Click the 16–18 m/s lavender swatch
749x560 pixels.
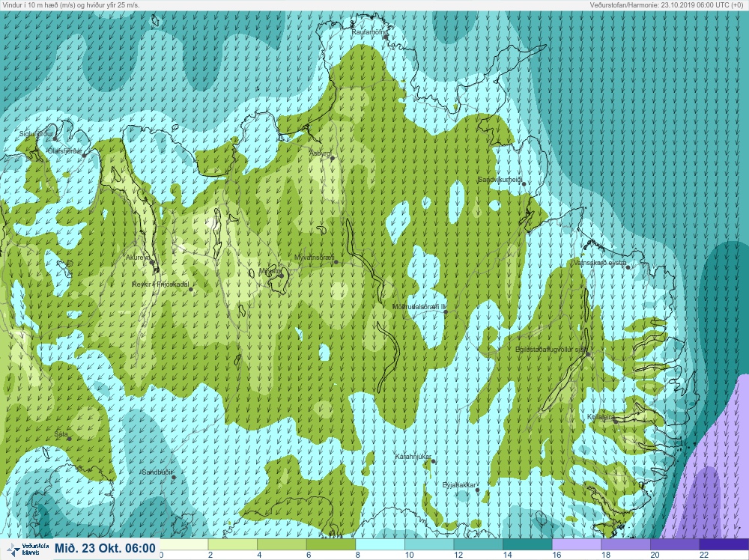pyautogui.click(x=577, y=544)
